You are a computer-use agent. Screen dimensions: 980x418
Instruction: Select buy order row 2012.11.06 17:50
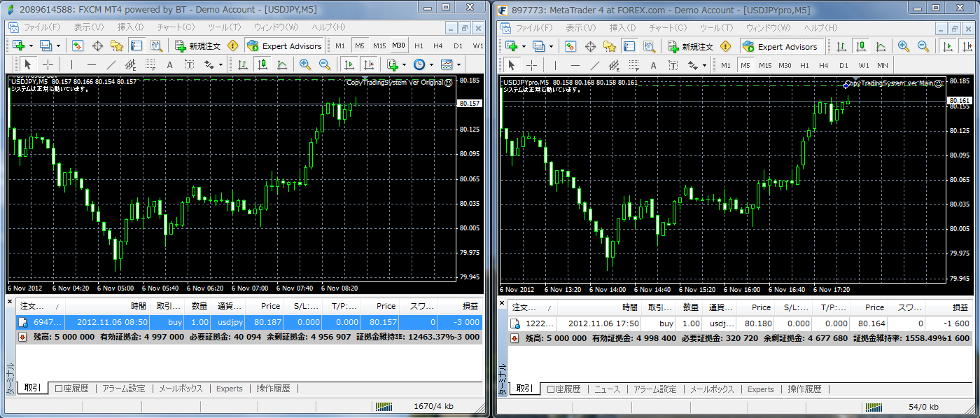pos(741,324)
